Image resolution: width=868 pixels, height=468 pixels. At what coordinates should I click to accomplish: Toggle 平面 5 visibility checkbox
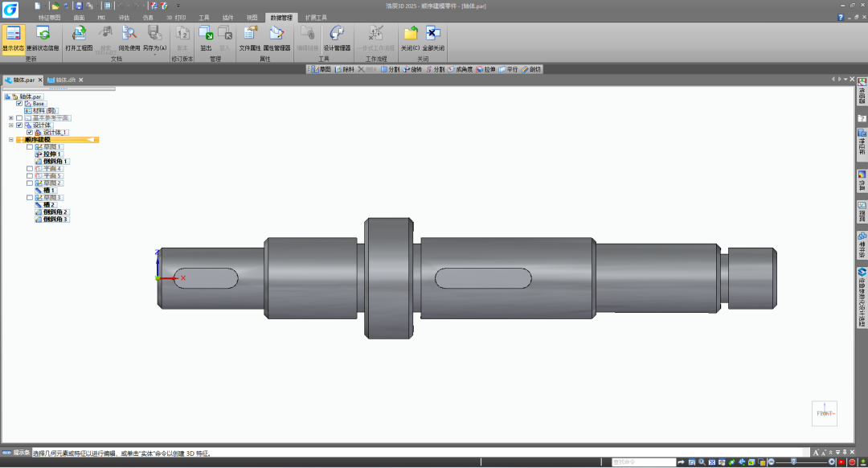click(30, 175)
